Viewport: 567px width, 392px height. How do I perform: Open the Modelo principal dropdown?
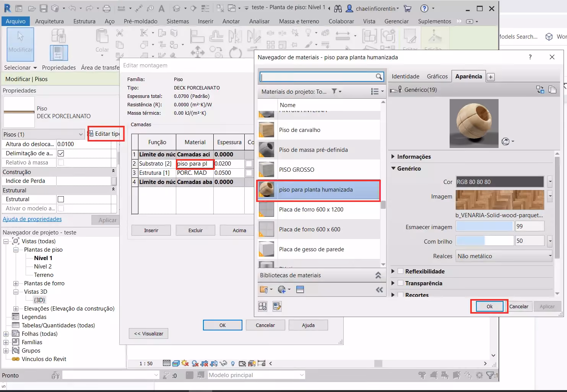(256, 375)
